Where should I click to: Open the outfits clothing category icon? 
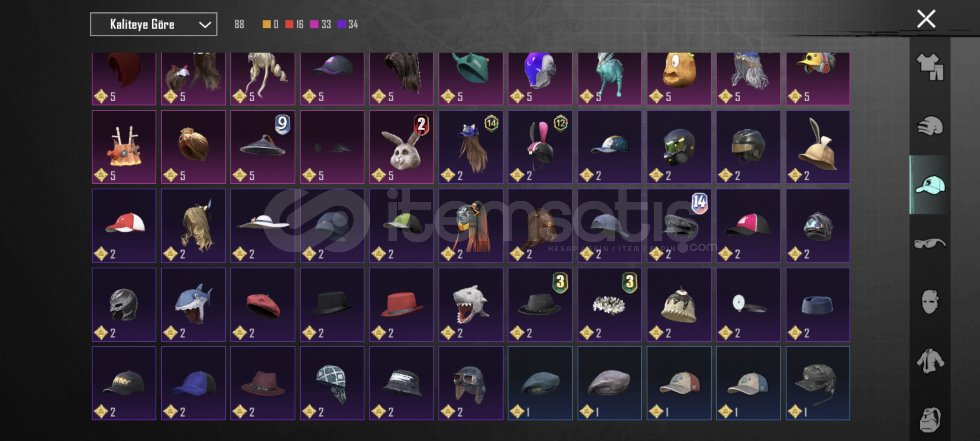click(930, 67)
